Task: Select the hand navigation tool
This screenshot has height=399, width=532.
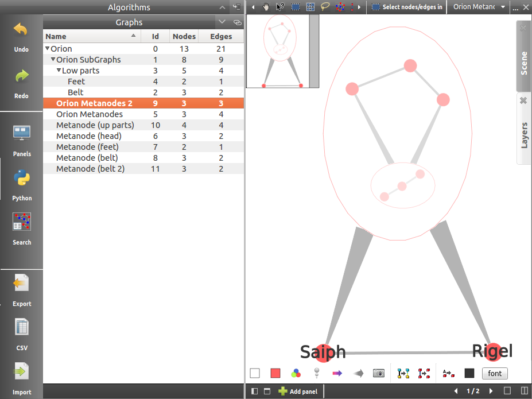Action: (x=266, y=7)
